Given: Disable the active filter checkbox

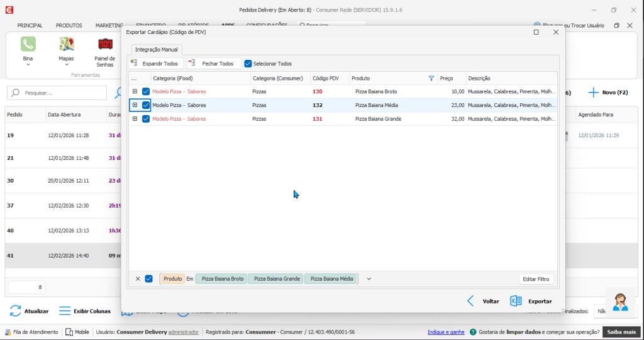Looking at the screenshot, I should pyautogui.click(x=148, y=279).
